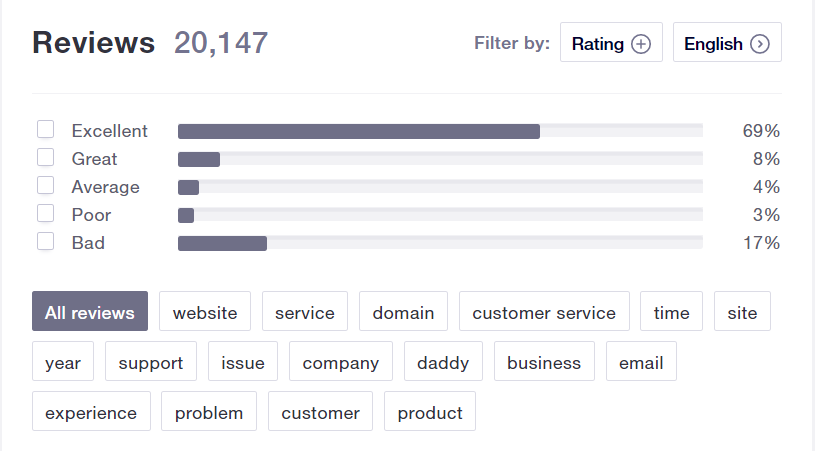Screen dimensions: 815x451
Task: Pick the product keyword tag
Action: point(430,412)
